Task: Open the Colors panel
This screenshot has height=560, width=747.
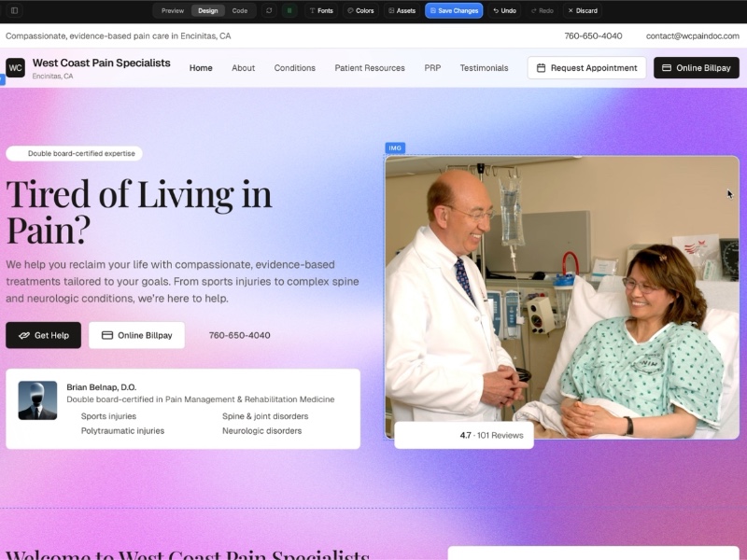Action: 361,10
